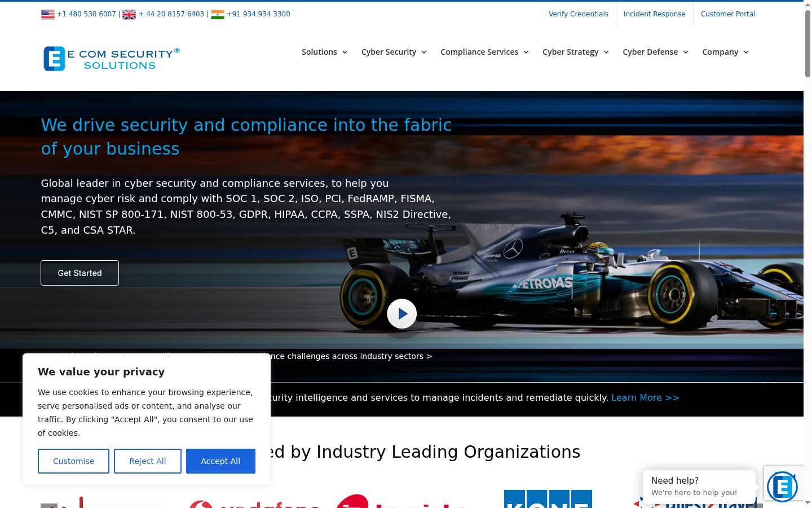Call the India number +91 934 934 3300
Viewport: 812px width, 508px height.
click(x=258, y=14)
